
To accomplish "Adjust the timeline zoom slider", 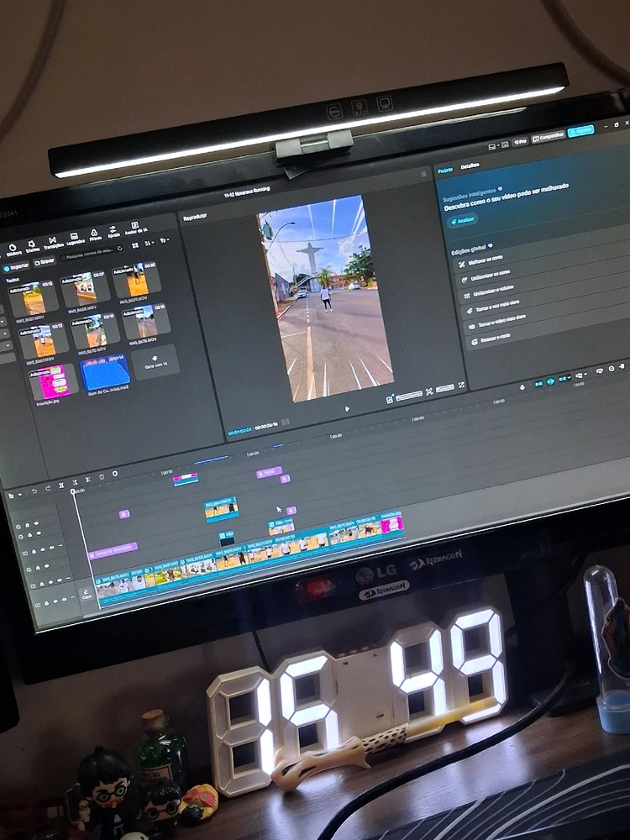I will pyautogui.click(x=622, y=366).
